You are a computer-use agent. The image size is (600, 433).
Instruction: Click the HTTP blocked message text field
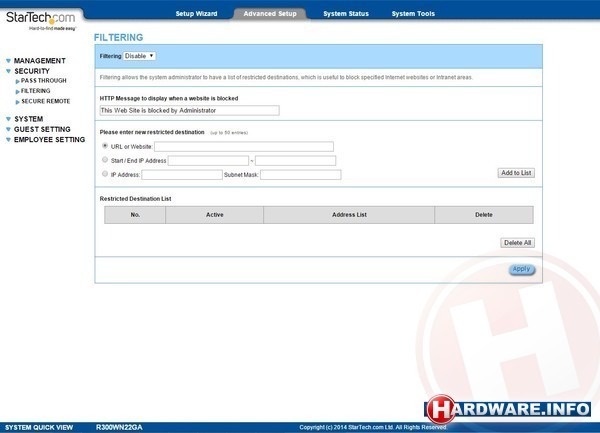click(x=189, y=111)
